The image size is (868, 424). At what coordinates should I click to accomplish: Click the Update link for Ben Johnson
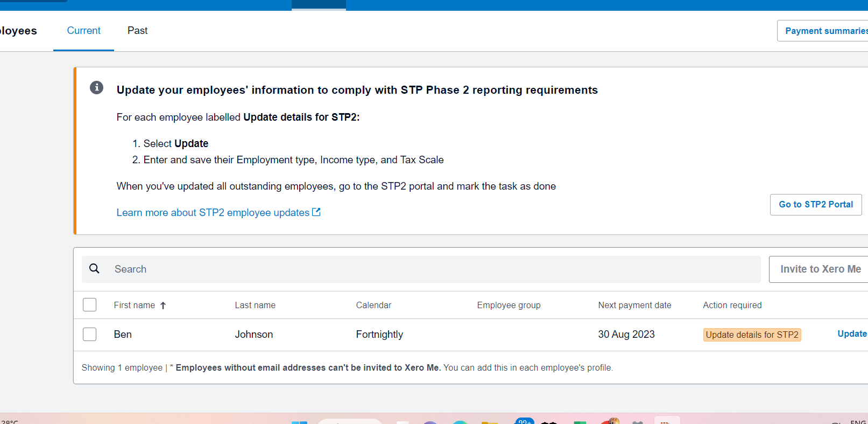pos(852,334)
